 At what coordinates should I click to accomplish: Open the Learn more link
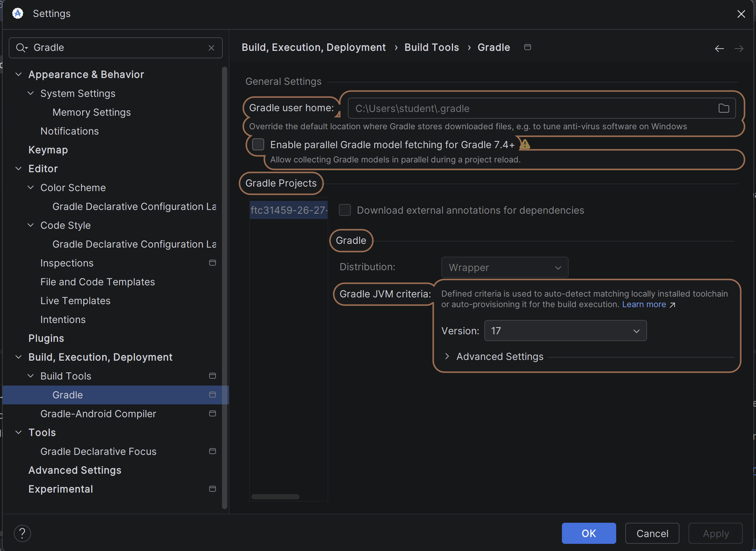coord(644,305)
